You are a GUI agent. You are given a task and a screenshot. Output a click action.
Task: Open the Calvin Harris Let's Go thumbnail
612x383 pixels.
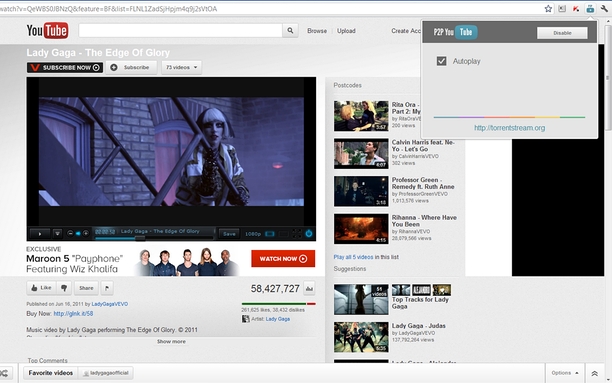(x=361, y=153)
